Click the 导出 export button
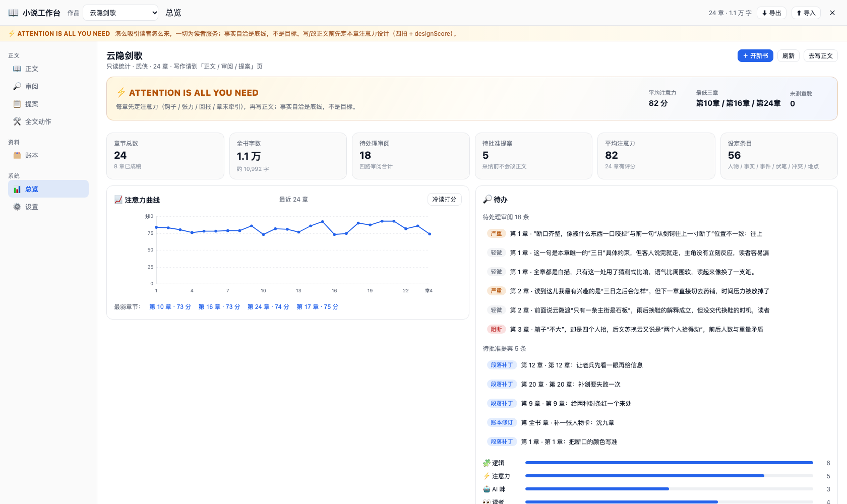 click(771, 13)
